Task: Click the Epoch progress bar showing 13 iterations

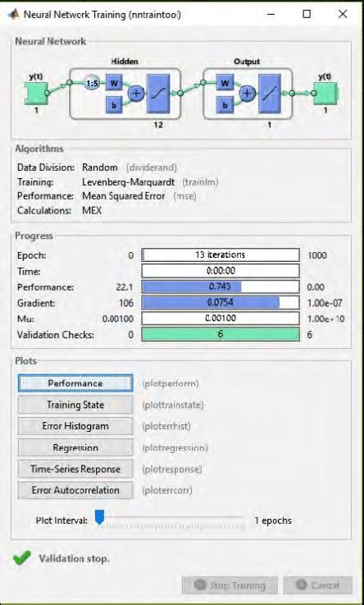Action: [x=221, y=255]
